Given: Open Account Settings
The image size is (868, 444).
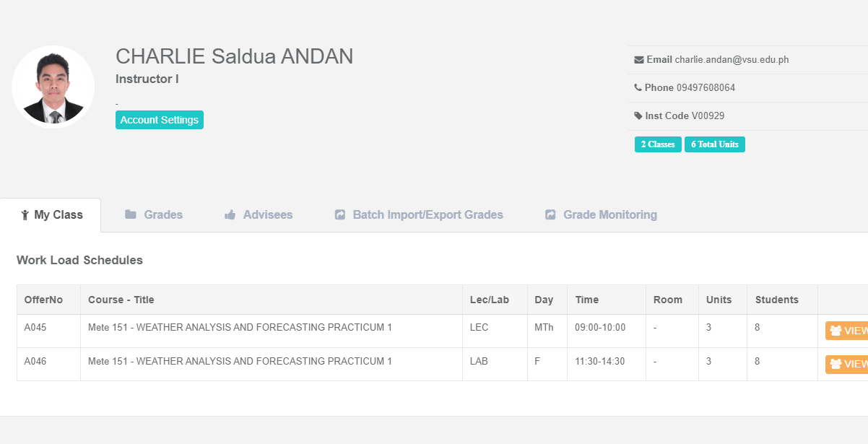Looking at the screenshot, I should [x=159, y=120].
